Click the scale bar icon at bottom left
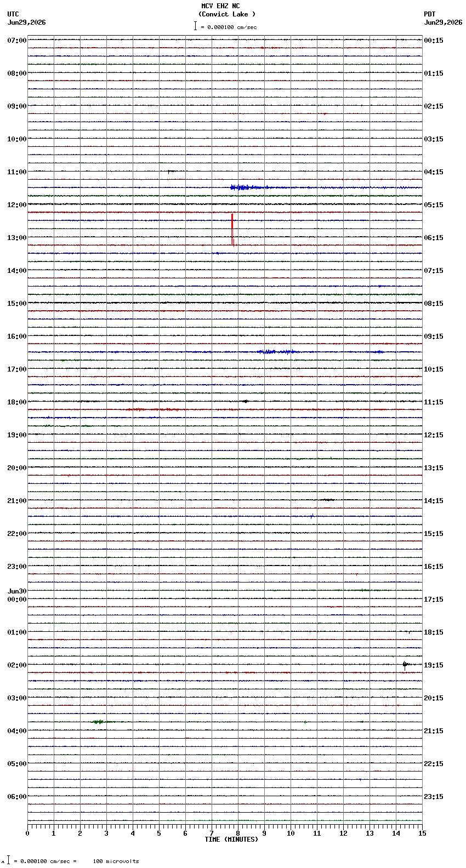This screenshot has width=466, height=868. point(8,860)
